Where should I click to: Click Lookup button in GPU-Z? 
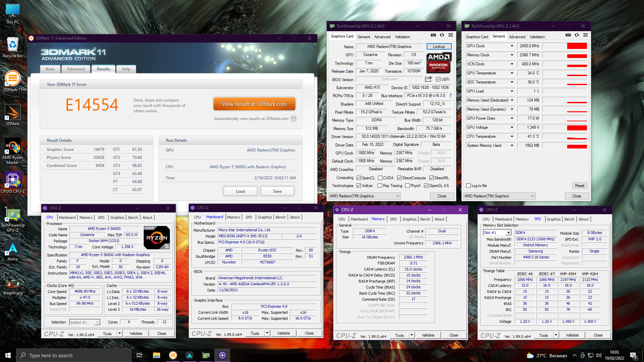439,47
